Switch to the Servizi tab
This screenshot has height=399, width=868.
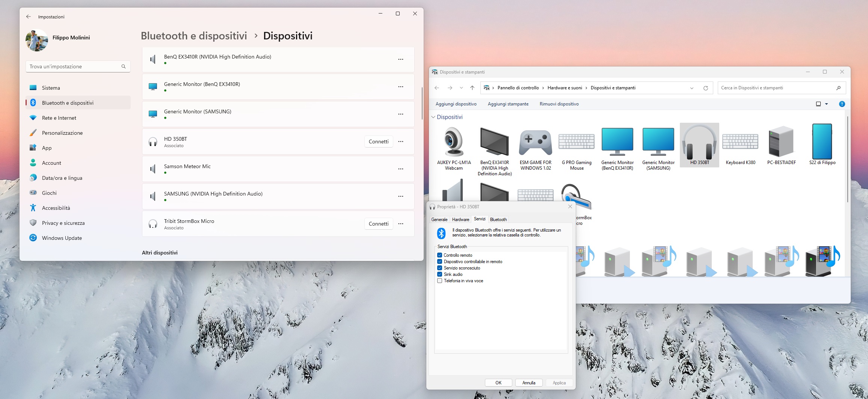[x=480, y=219]
